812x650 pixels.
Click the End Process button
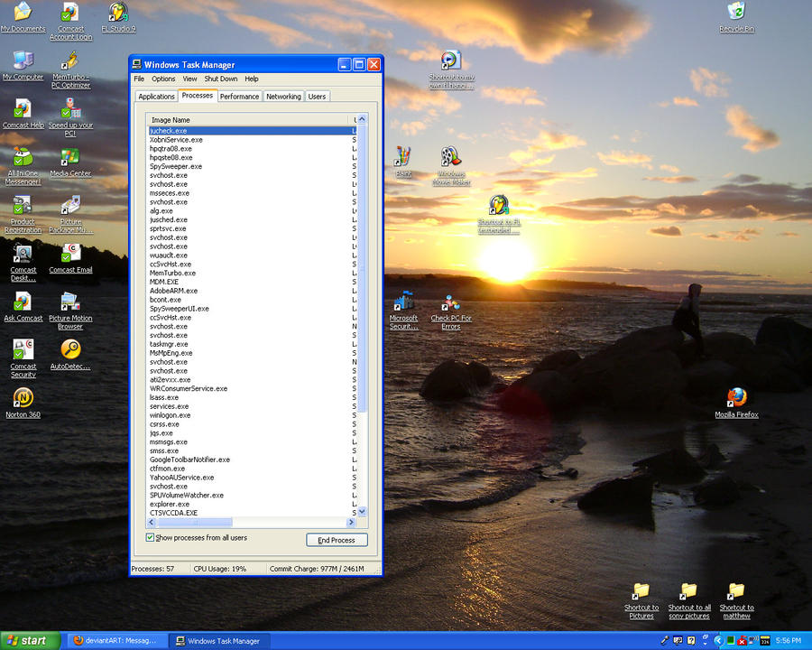(x=337, y=540)
